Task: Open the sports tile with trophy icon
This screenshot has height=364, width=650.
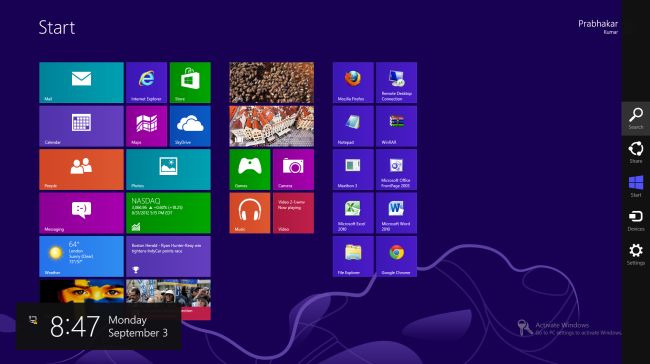Action: [x=168, y=257]
